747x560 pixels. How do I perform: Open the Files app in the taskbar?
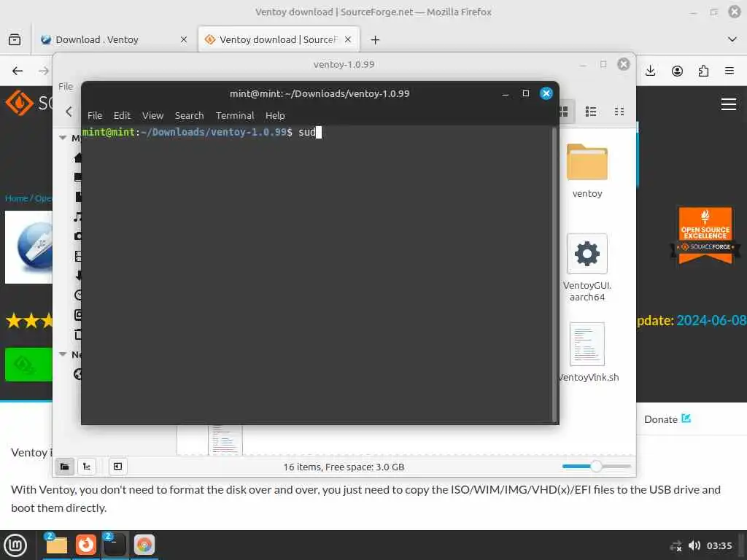(55, 545)
